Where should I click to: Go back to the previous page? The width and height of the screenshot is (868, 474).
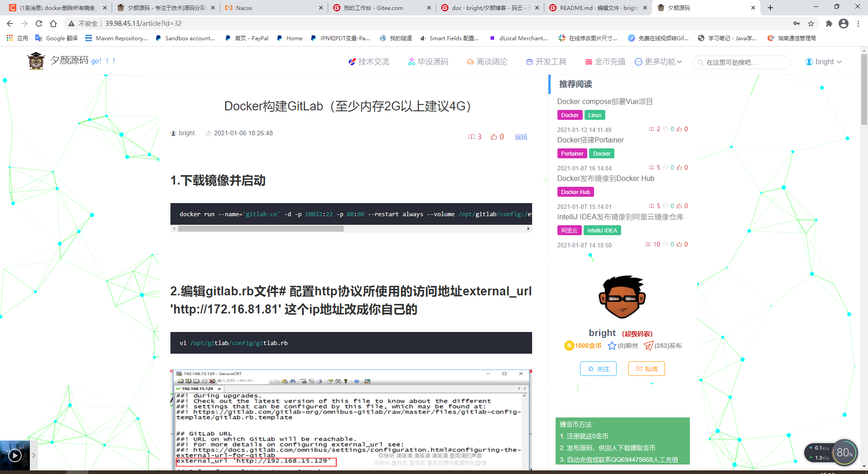click(10, 24)
